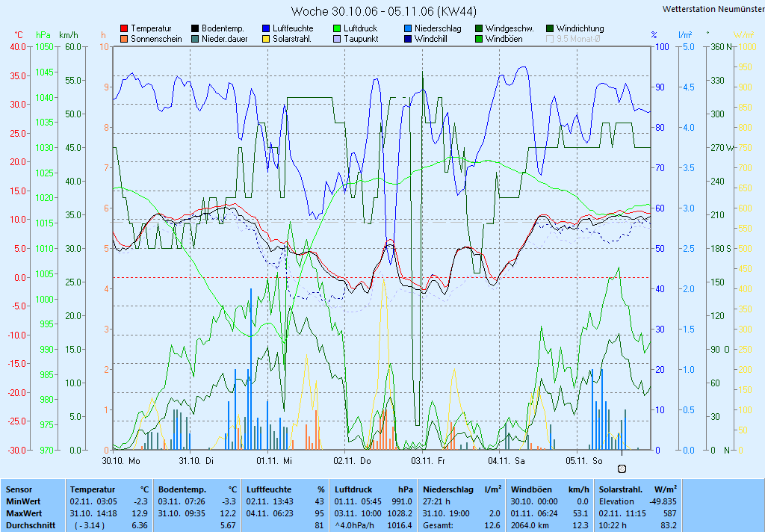Image resolution: width=765 pixels, height=532 pixels.
Task: Click the 'Sensor' table header
Action: [x=19, y=489]
